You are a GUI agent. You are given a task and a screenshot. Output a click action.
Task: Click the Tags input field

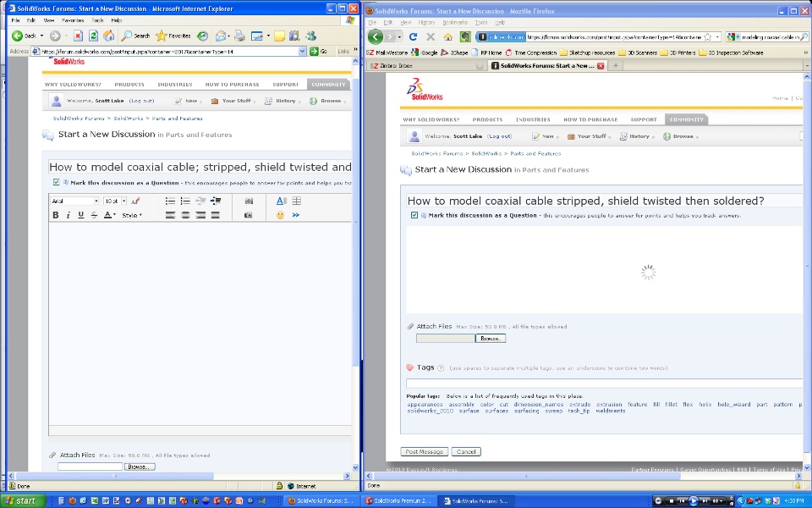[x=604, y=384]
